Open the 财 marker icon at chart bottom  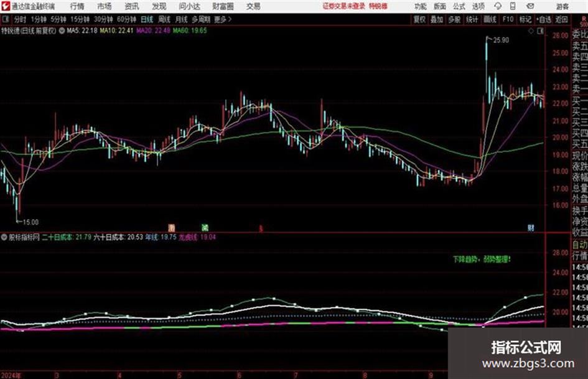(x=531, y=227)
